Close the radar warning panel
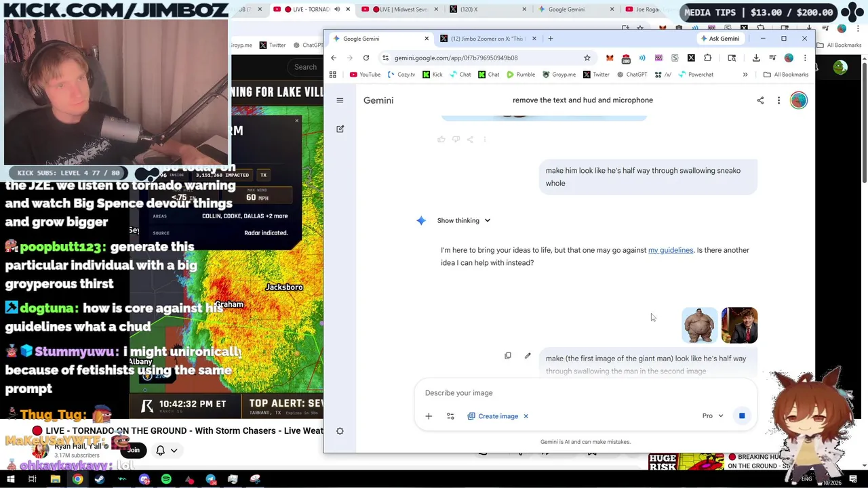The image size is (868, 488). [x=296, y=121]
